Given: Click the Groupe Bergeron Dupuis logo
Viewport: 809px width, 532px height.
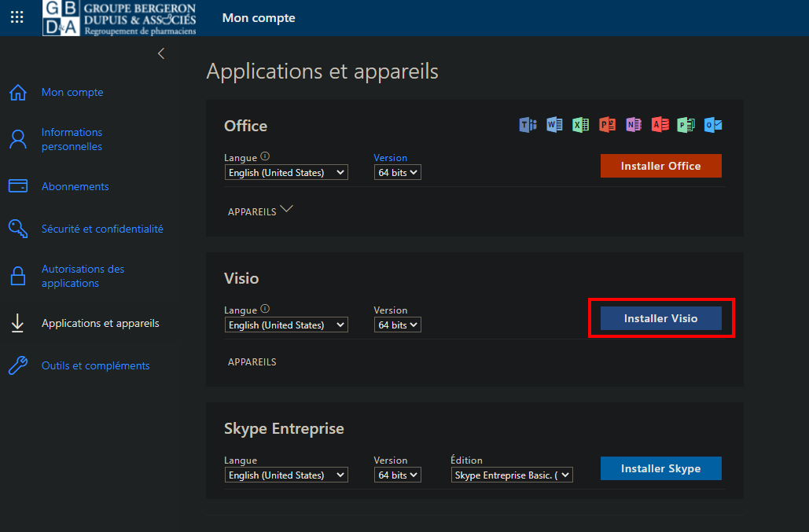Looking at the screenshot, I should pyautogui.click(x=120, y=18).
